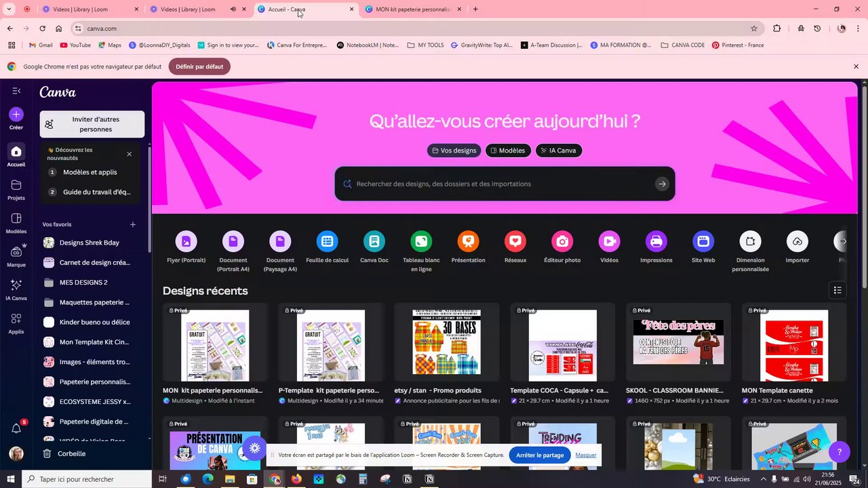Image resolution: width=868 pixels, height=488 pixels.
Task: Create a Tableau blanc en ligne
Action: click(421, 252)
